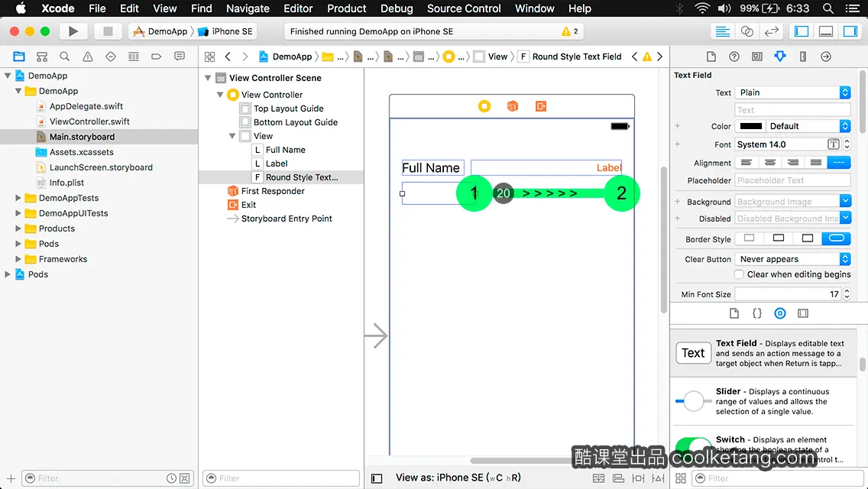This screenshot has height=489, width=868.
Task: Open the Debug menu
Action: point(397,8)
